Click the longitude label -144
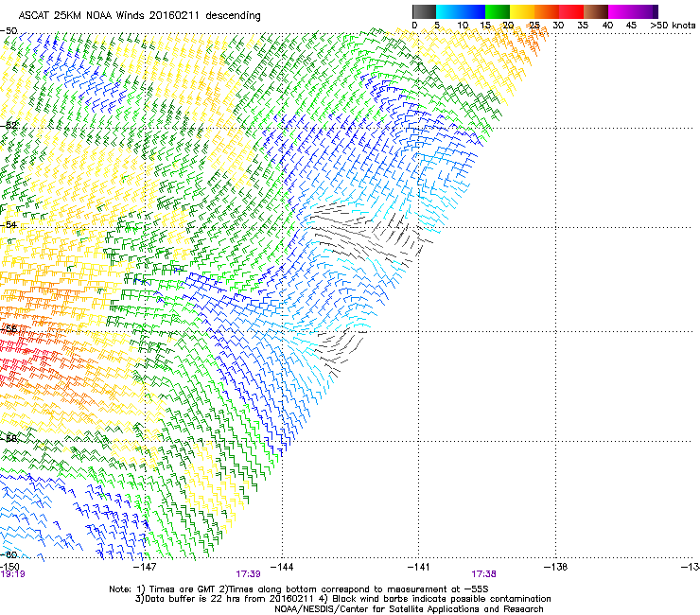The image size is (700, 615). tap(282, 567)
